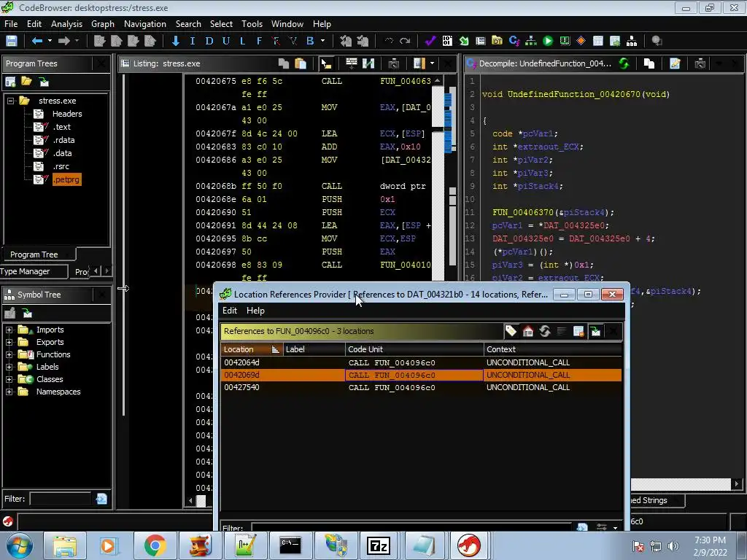This screenshot has width=747, height=560.
Task: Select reference row 0042064d
Action: 421,362
